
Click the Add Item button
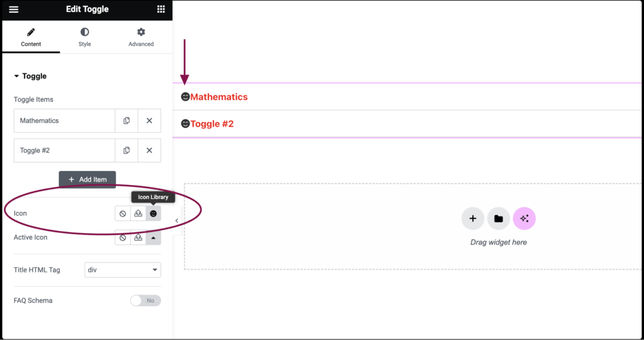[87, 179]
